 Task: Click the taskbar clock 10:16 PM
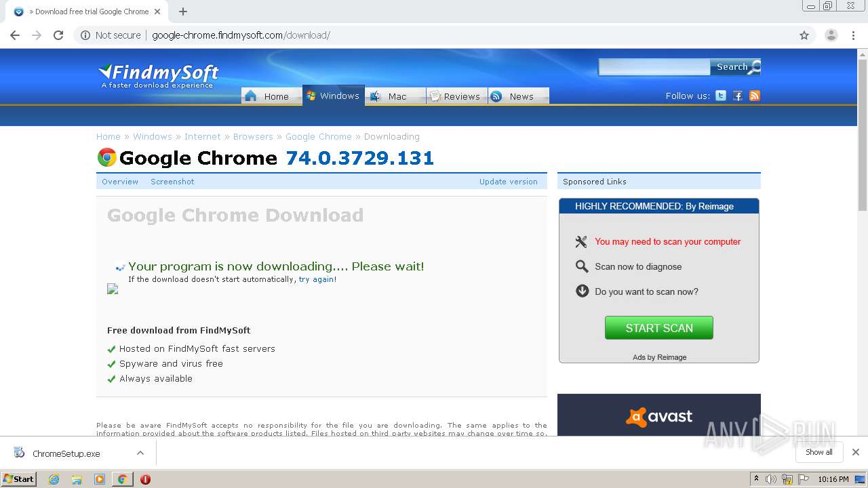coord(833,479)
